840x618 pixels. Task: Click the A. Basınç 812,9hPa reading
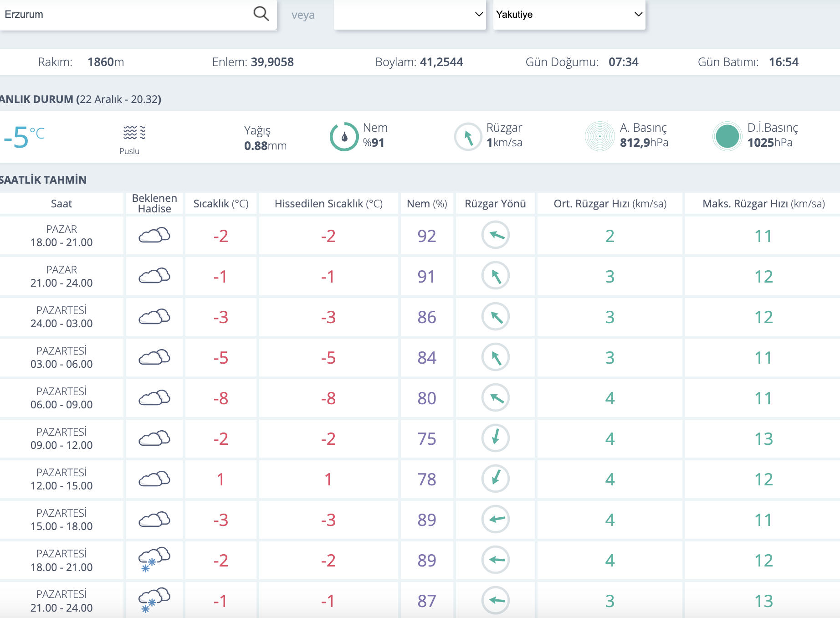pos(644,143)
